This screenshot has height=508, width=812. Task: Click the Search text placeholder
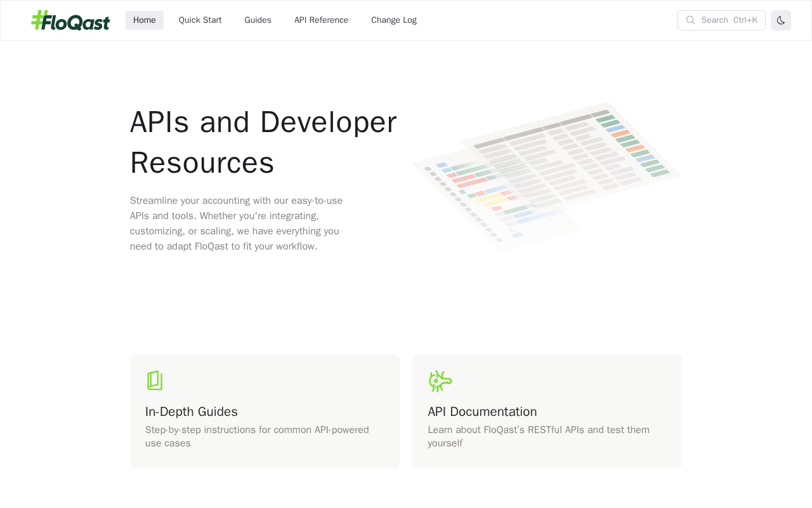tap(714, 20)
